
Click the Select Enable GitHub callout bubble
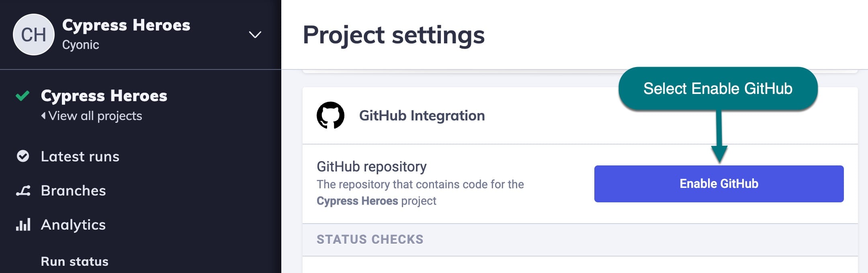pos(718,89)
